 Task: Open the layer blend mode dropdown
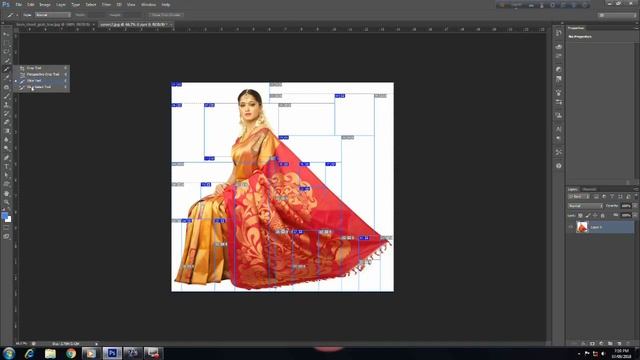click(585, 206)
